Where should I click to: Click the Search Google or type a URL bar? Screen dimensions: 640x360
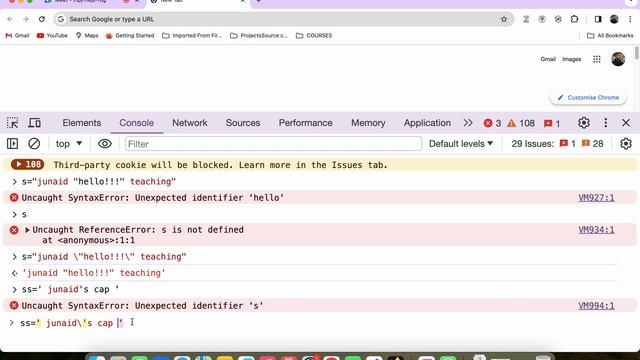(283, 19)
